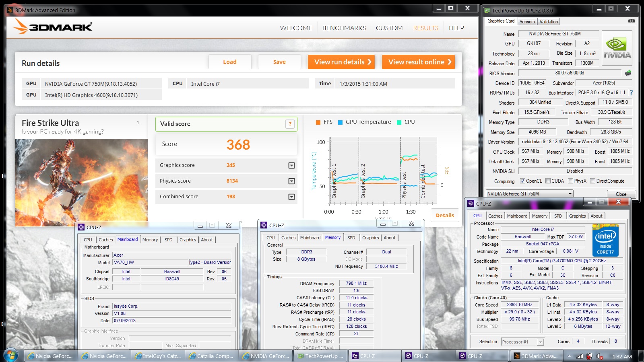Open the RESULTS tab in 3DMark
Screen dimensions: 644x362
pyautogui.click(x=425, y=28)
